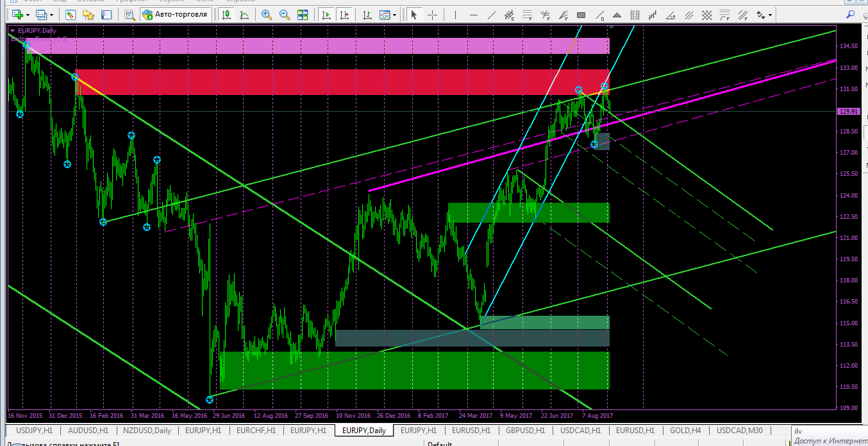Switch to the AUDUSD,H1 chart tab
Viewport: 868px width, 446px height.
(88, 430)
